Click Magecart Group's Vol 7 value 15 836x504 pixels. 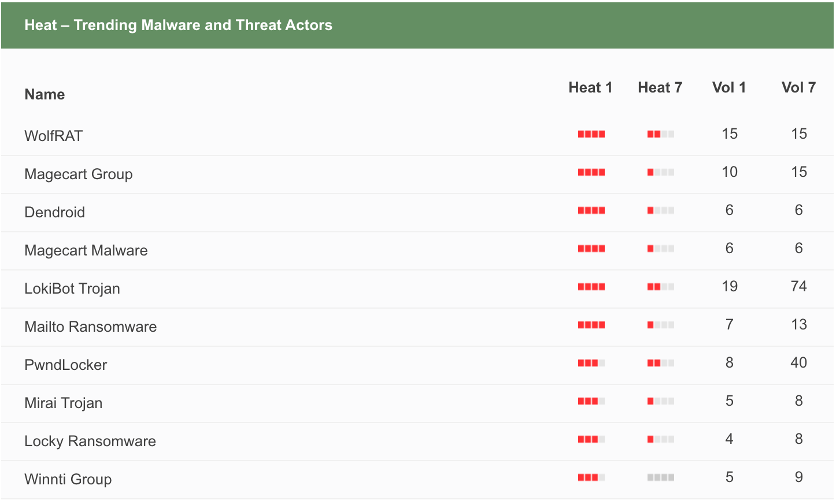[x=799, y=172]
